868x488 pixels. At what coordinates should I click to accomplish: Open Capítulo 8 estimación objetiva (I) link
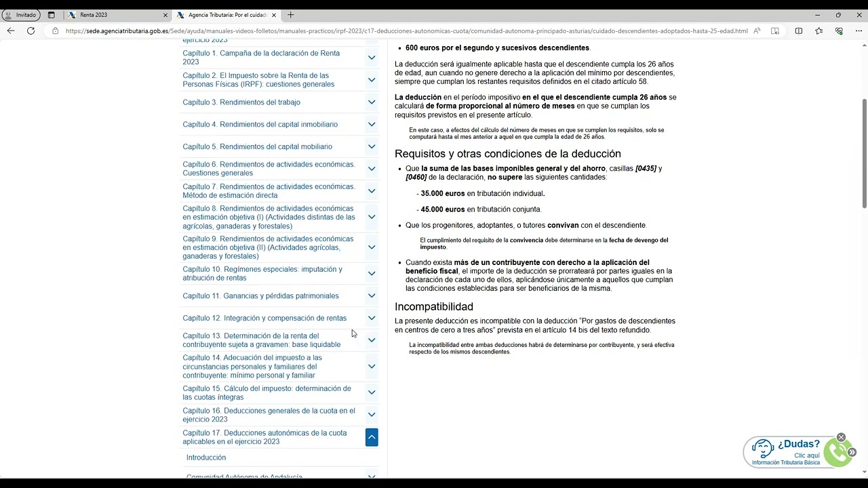point(269,218)
